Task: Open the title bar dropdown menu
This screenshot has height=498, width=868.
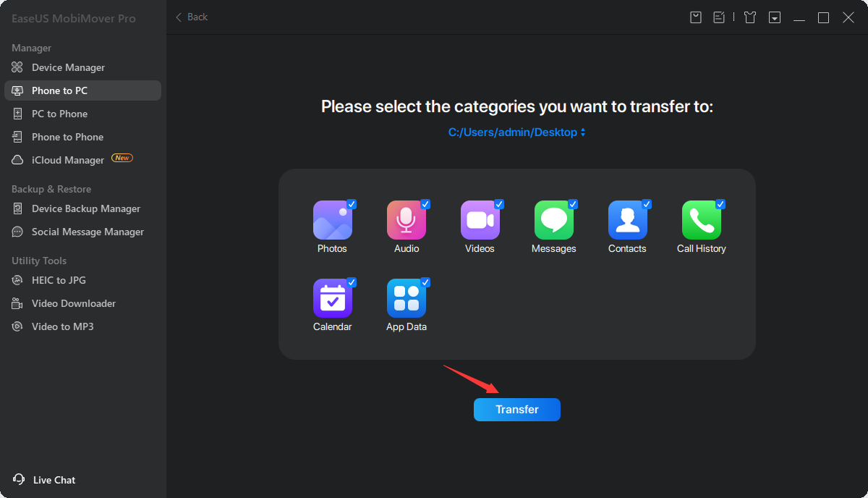Action: [x=775, y=17]
